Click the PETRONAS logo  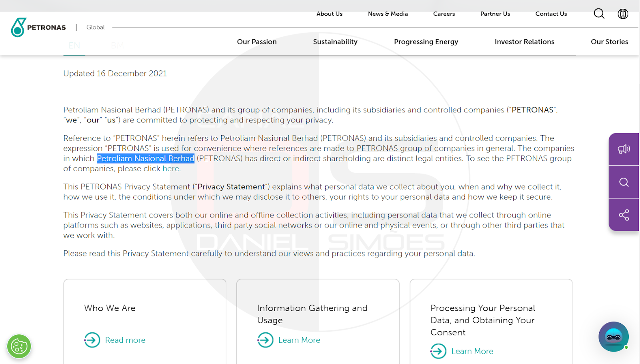[x=38, y=27]
